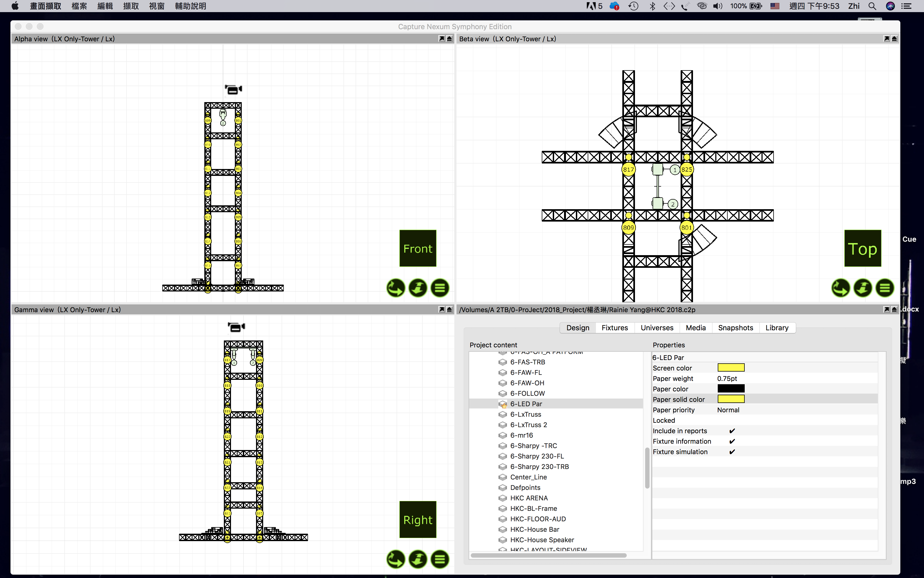Select the 6-Sharpy 230-FL layer
The width and height of the screenshot is (924, 578).
[537, 456]
